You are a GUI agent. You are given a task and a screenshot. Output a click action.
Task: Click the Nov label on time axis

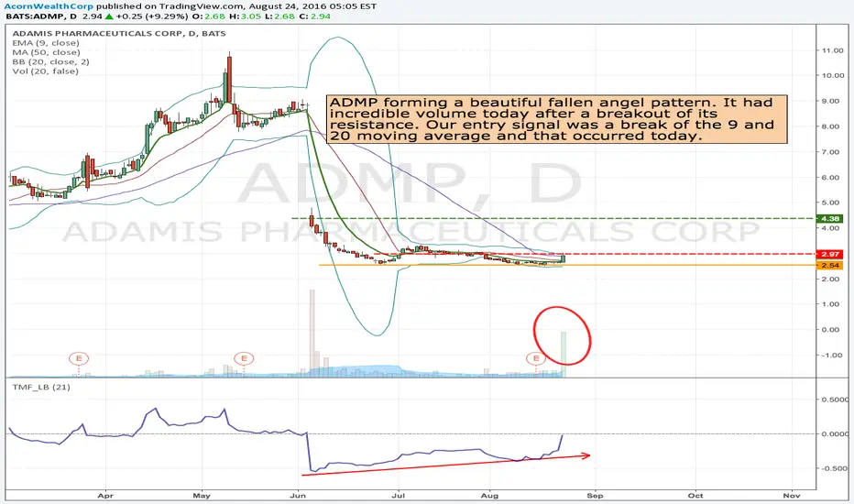792,495
